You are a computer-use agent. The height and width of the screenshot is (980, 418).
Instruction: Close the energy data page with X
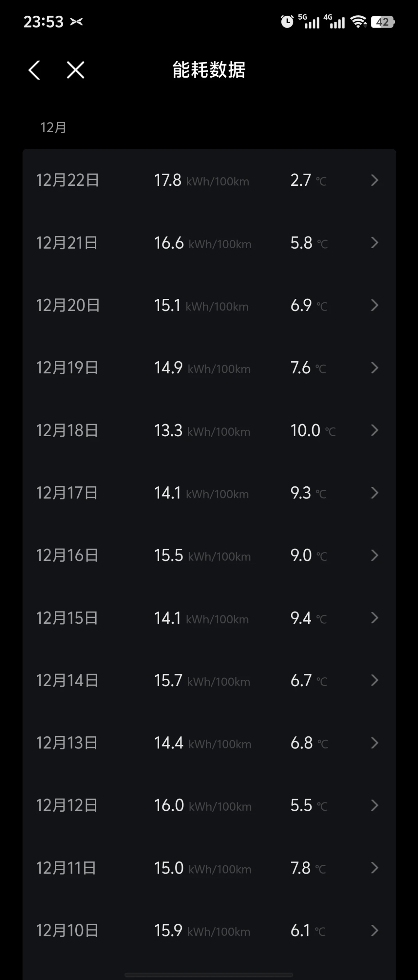(76, 70)
